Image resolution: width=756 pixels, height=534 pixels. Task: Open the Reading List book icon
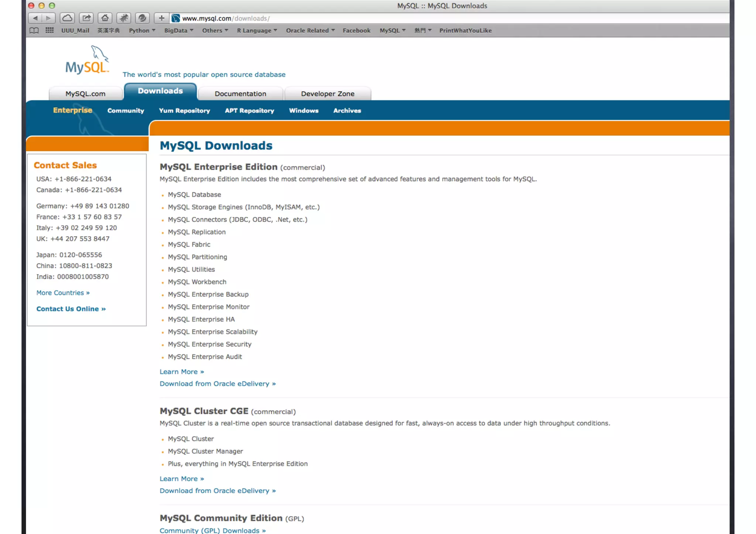34,31
